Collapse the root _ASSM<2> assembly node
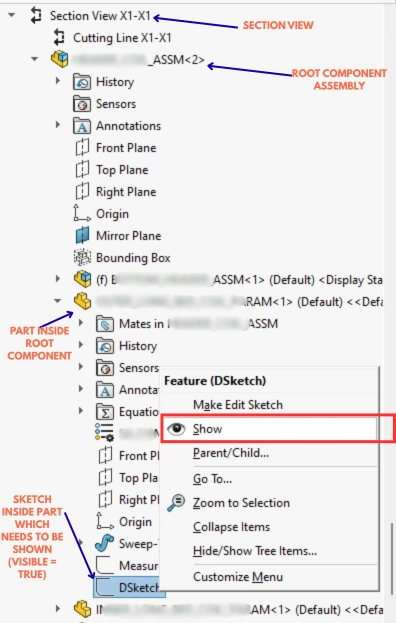The width and height of the screenshot is (396, 623). [35, 59]
